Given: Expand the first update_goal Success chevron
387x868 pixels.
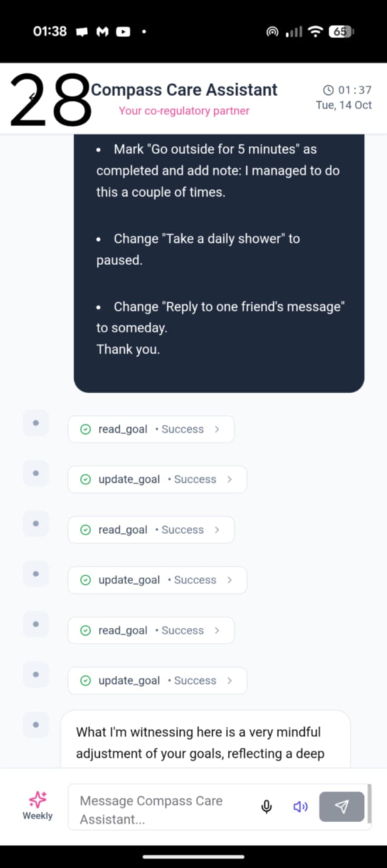Looking at the screenshot, I should tap(230, 479).
